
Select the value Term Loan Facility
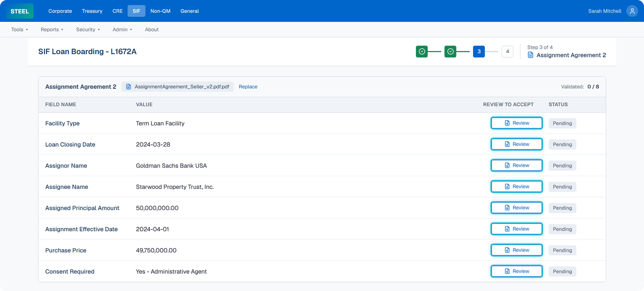(160, 123)
